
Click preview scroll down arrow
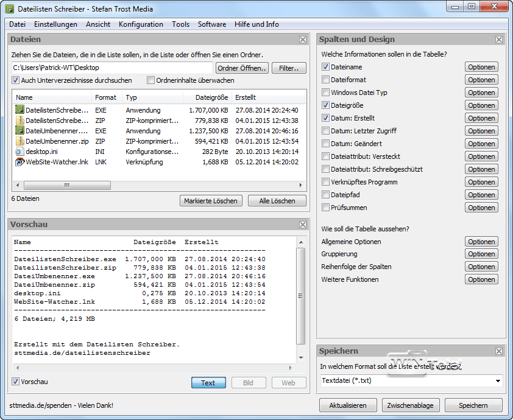point(300,357)
